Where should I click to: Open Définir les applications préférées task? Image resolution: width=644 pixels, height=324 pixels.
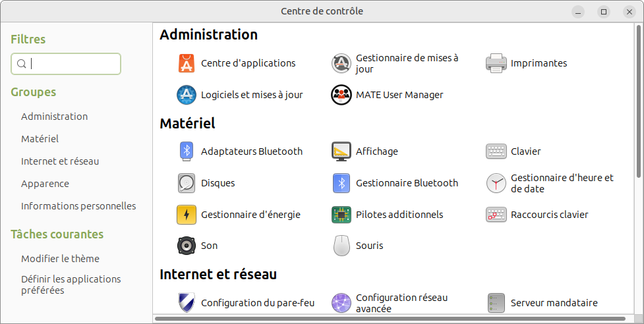point(71,284)
